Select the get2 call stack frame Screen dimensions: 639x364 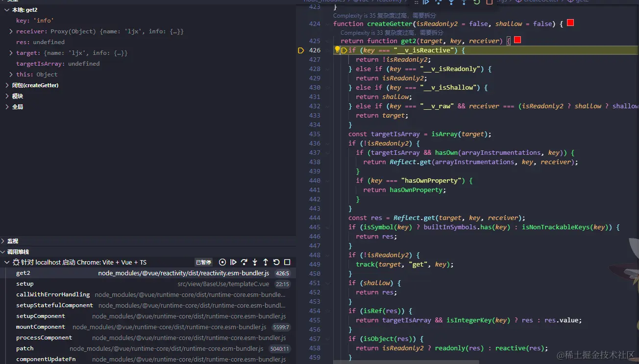148,273
